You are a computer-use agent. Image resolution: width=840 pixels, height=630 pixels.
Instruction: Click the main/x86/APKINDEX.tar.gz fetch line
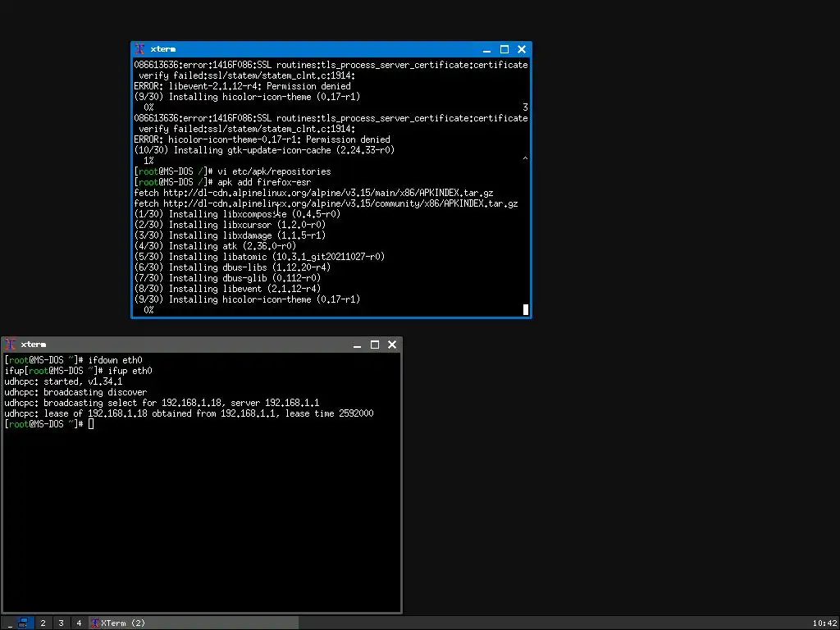(x=313, y=193)
